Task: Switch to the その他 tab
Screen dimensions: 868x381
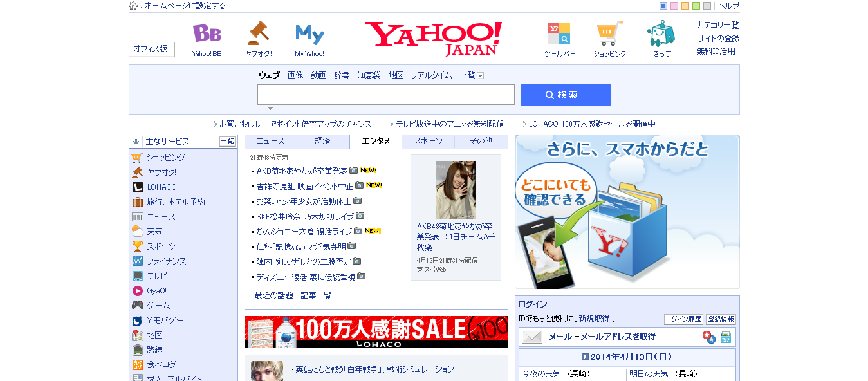Action: pos(481,141)
